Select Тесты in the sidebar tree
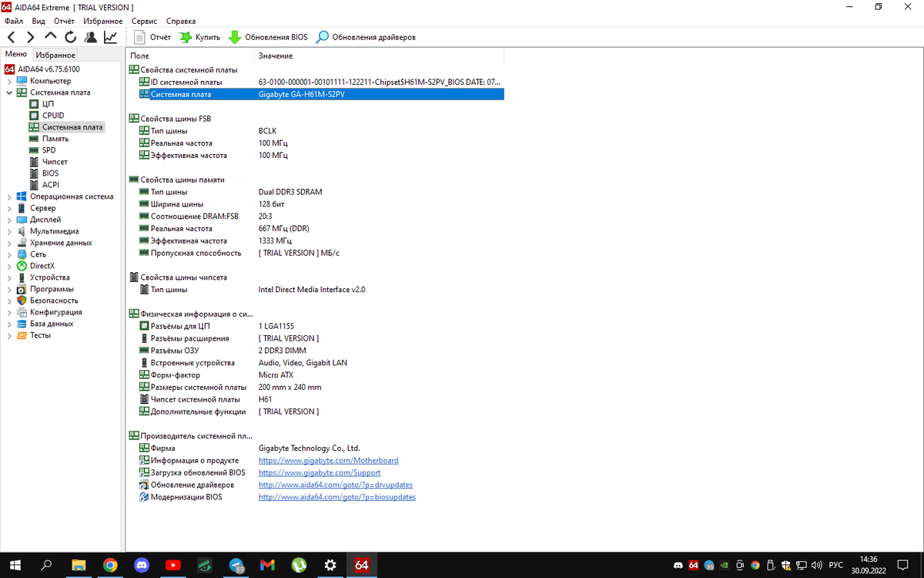Viewport: 924px width, 578px height. click(x=40, y=335)
